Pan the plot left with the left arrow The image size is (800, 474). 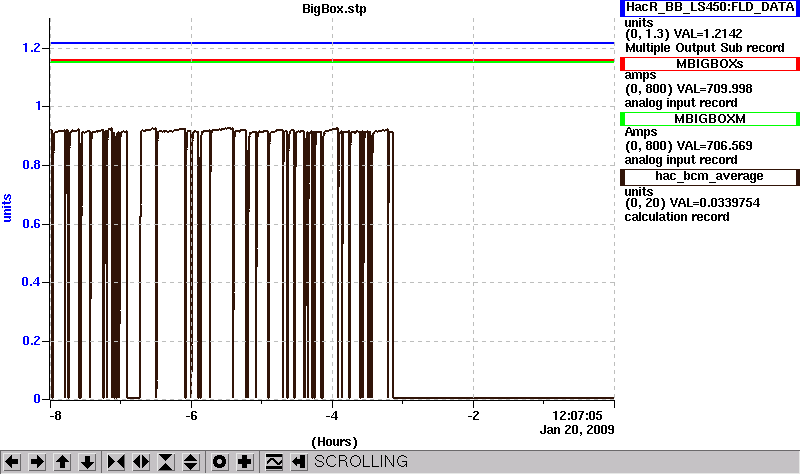[12, 462]
